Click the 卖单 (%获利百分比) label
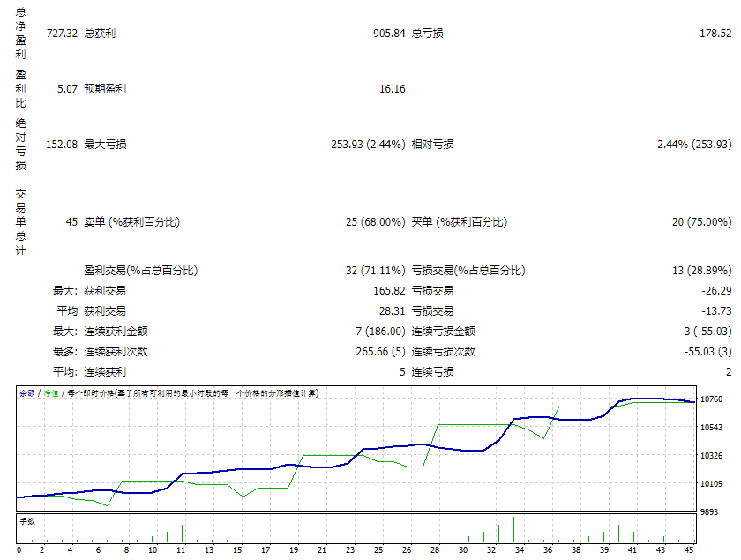 [131, 222]
